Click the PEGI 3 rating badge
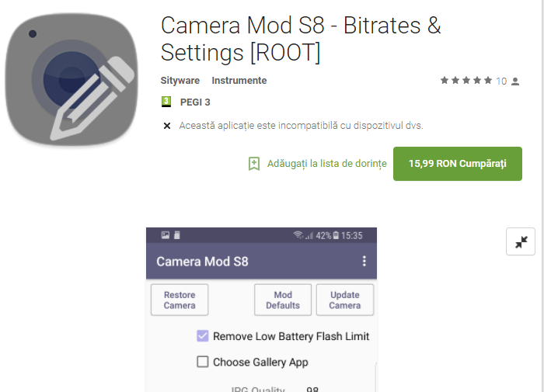Screen dimensions: 544x392 [166, 102]
